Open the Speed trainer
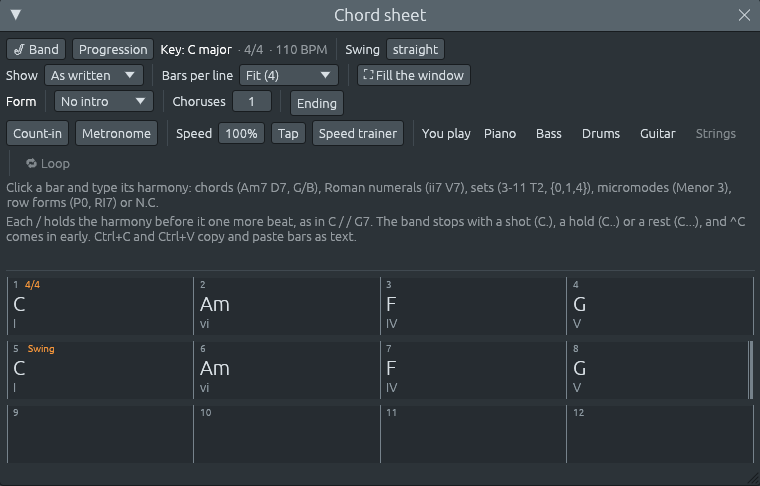The image size is (760, 486). [x=358, y=133]
